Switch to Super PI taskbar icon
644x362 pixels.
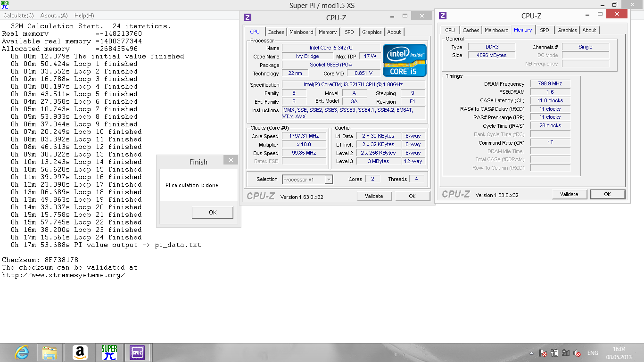(109, 353)
